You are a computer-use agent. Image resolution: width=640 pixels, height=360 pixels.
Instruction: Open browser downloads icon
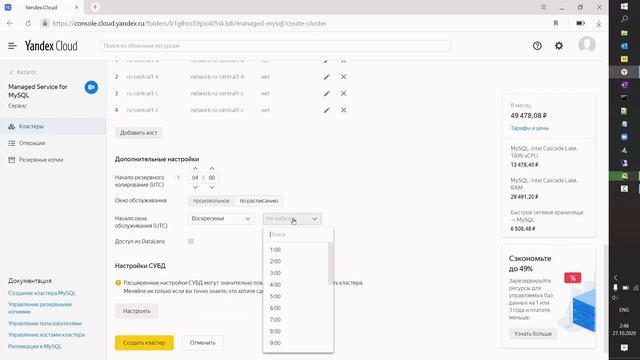click(598, 23)
